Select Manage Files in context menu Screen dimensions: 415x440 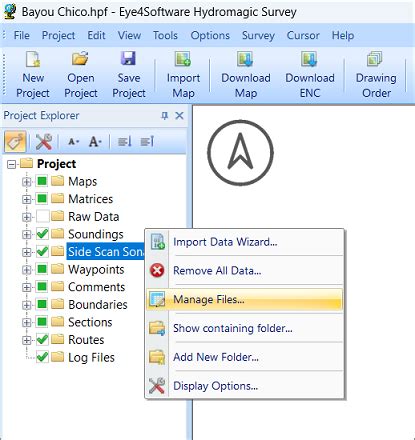[245, 299]
